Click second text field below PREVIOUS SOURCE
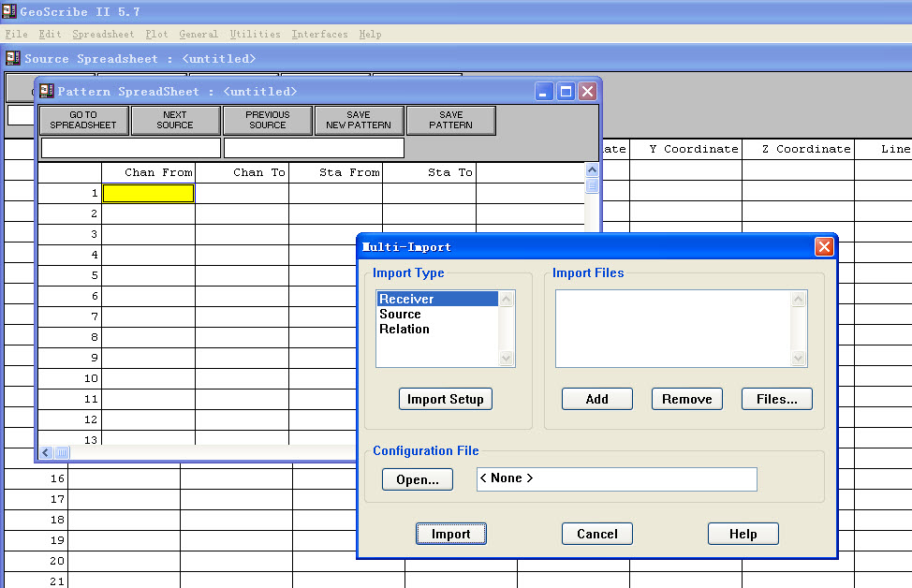This screenshot has height=588, width=912. (x=314, y=148)
